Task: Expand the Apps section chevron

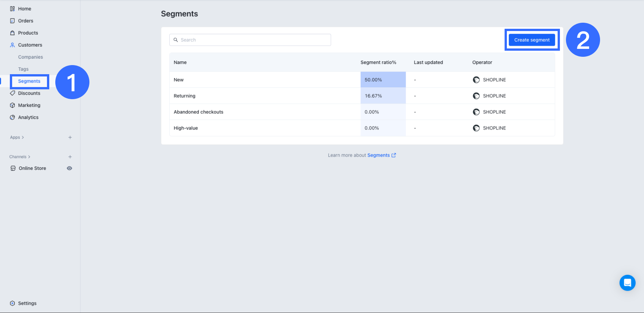Action: coord(23,137)
